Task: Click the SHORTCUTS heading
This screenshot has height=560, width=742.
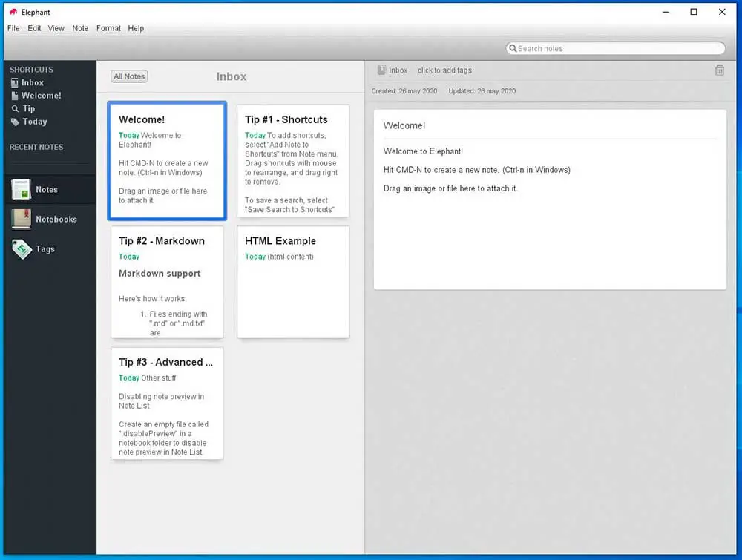Action: [x=31, y=70]
